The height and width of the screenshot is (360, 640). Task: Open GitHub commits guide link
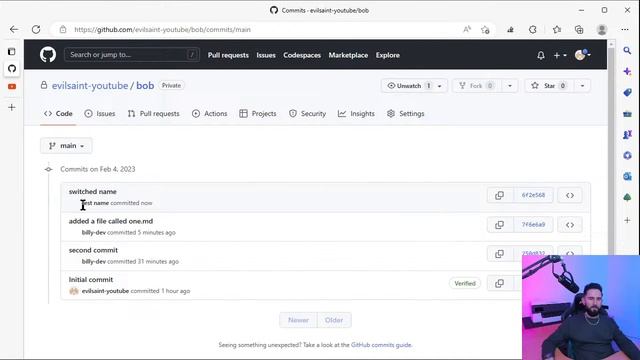click(381, 345)
